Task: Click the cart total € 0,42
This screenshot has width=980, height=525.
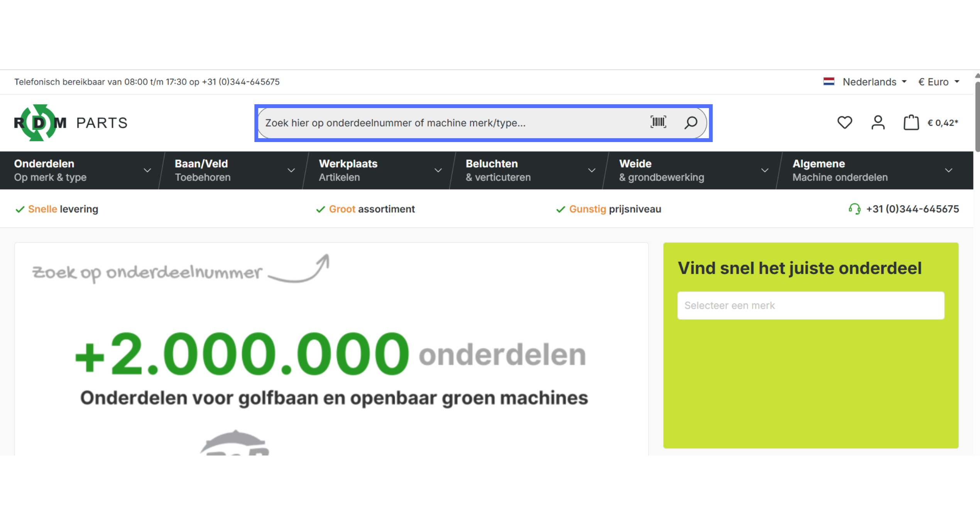Action: 942,123
